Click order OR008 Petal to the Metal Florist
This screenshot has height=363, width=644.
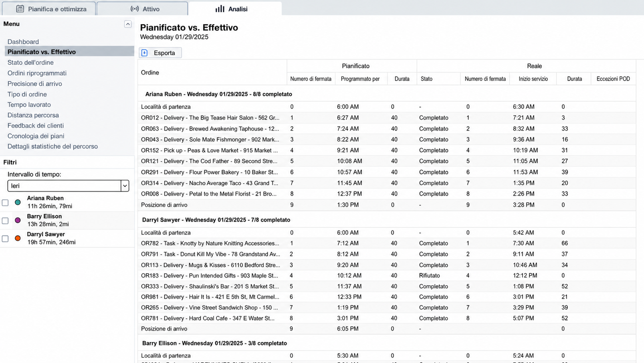[209, 194]
